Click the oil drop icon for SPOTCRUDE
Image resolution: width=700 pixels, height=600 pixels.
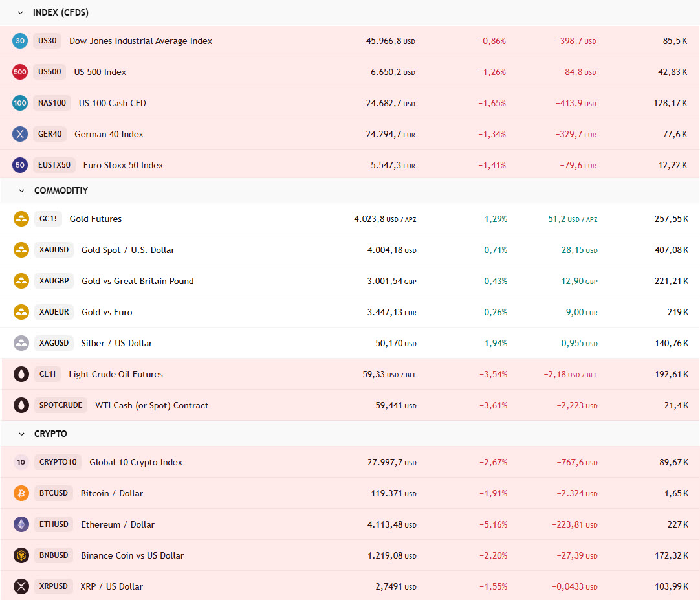click(21, 405)
